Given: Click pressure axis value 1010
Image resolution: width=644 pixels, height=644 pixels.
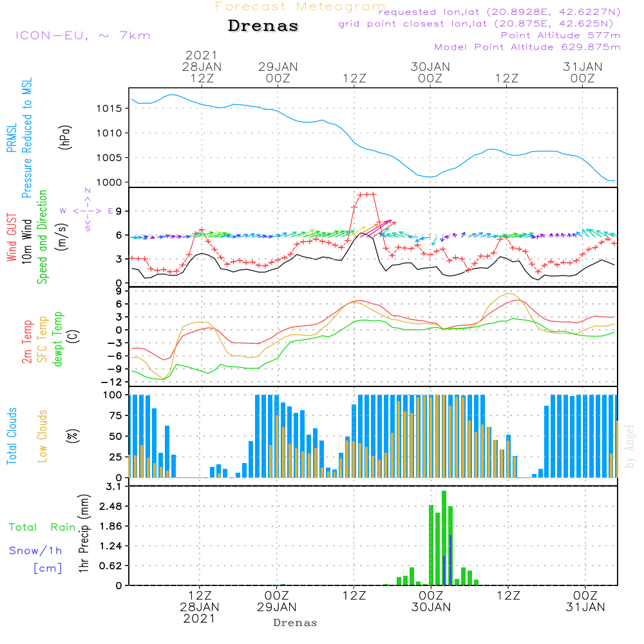Looking at the screenshot, I should pos(109,133).
